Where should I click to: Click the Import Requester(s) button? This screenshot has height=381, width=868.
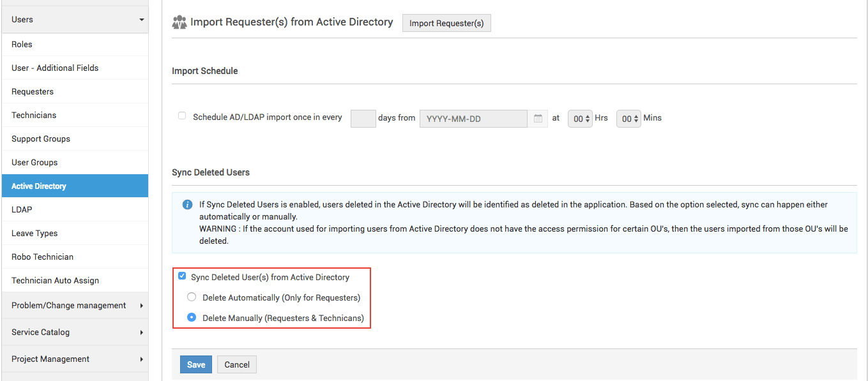(446, 23)
